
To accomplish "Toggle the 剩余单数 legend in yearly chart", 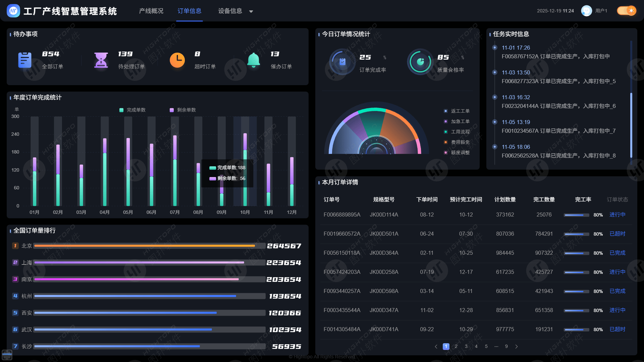I will (x=183, y=110).
